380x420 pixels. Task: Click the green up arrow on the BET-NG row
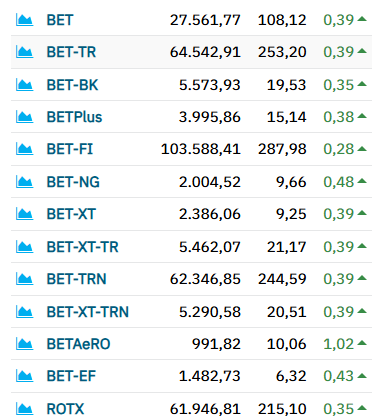pos(362,181)
